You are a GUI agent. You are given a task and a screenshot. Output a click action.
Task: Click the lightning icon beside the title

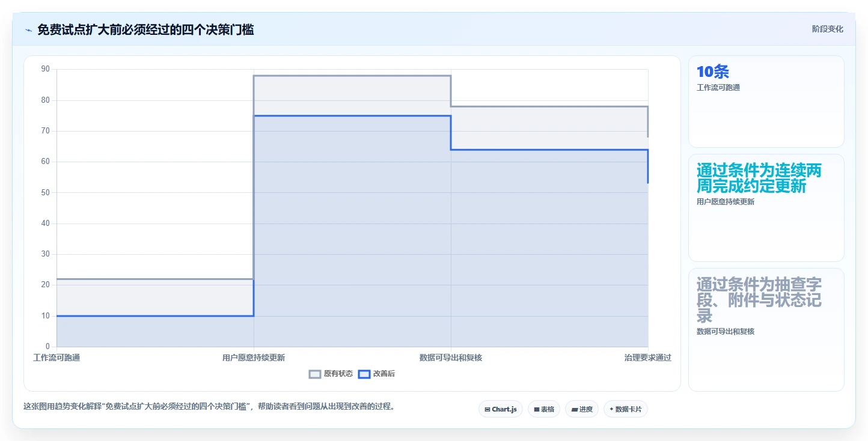(x=28, y=29)
